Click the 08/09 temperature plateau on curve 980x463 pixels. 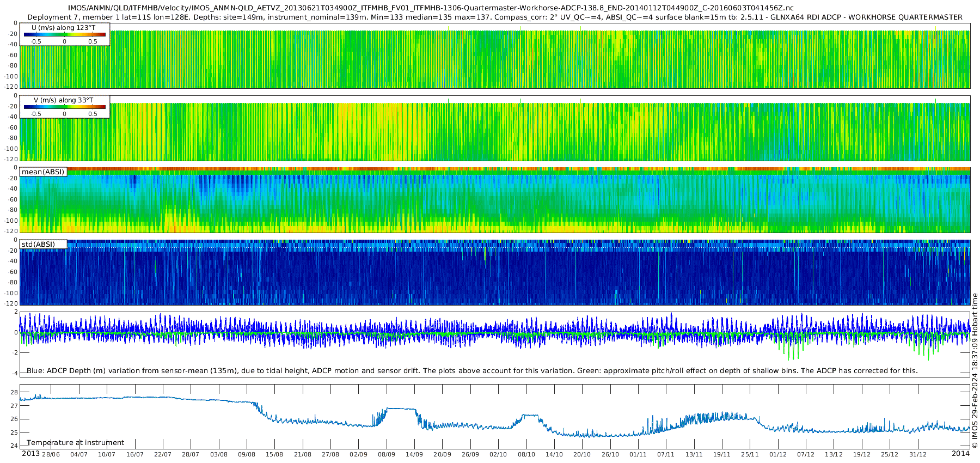(401, 409)
